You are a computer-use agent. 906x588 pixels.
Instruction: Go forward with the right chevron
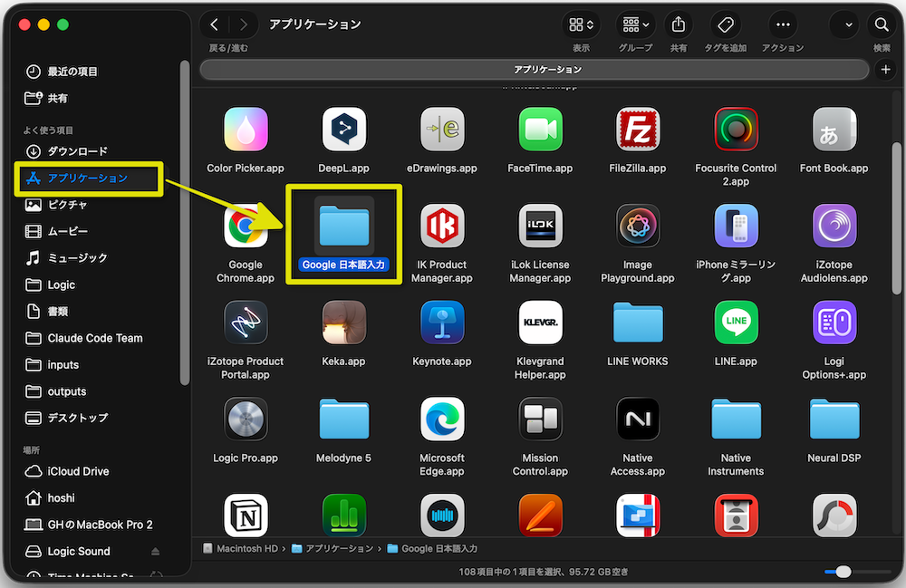coord(243,24)
